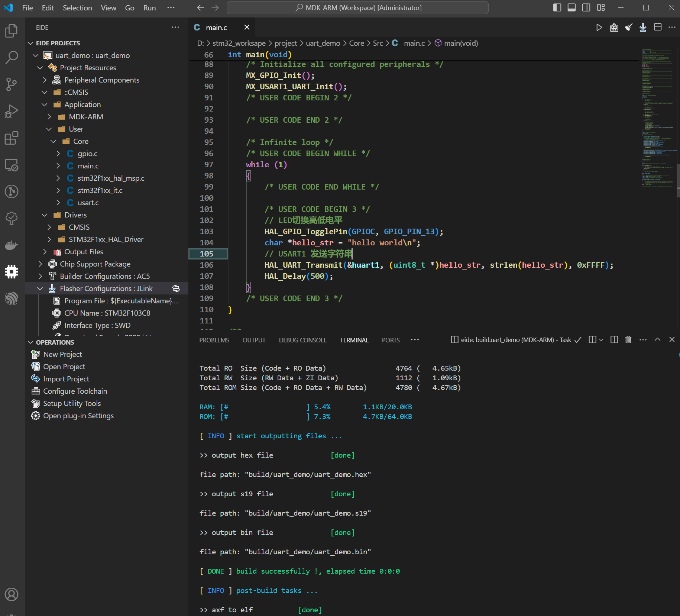The width and height of the screenshot is (680, 616).
Task: Switch to OUTPUT panel tab
Action: (254, 340)
